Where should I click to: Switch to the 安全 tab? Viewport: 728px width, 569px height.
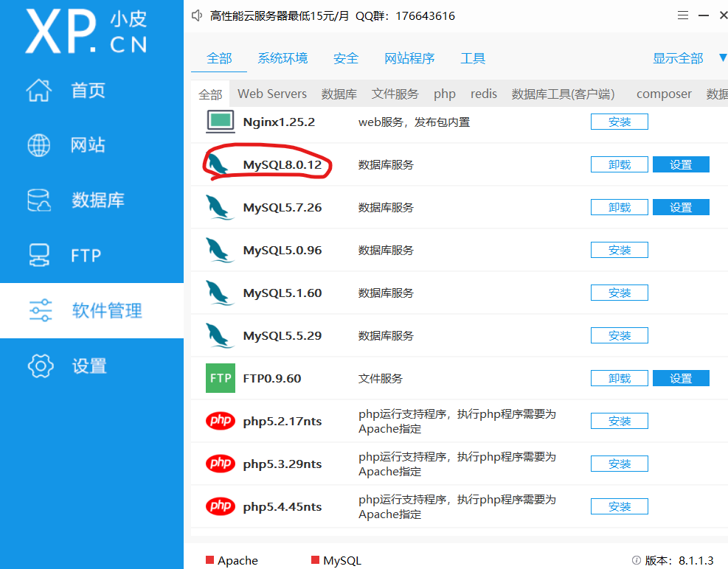point(346,58)
